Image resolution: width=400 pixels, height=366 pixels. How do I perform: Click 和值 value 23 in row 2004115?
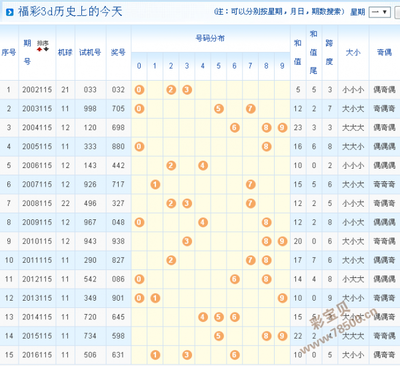tap(298, 128)
